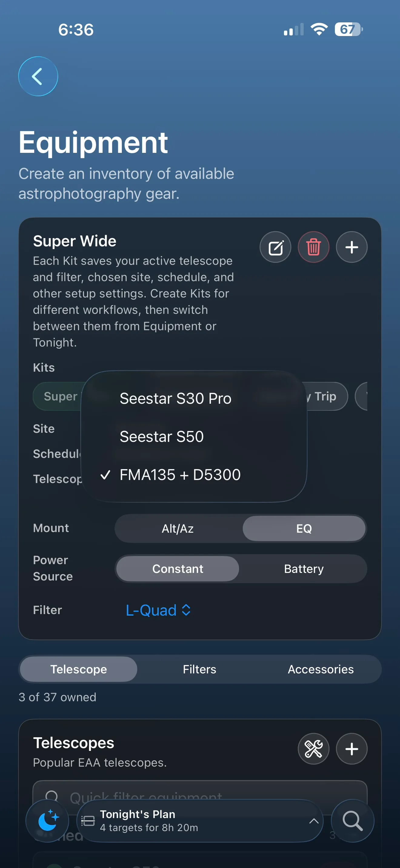Add a new kit with plus icon
400x868 pixels.
352,247
